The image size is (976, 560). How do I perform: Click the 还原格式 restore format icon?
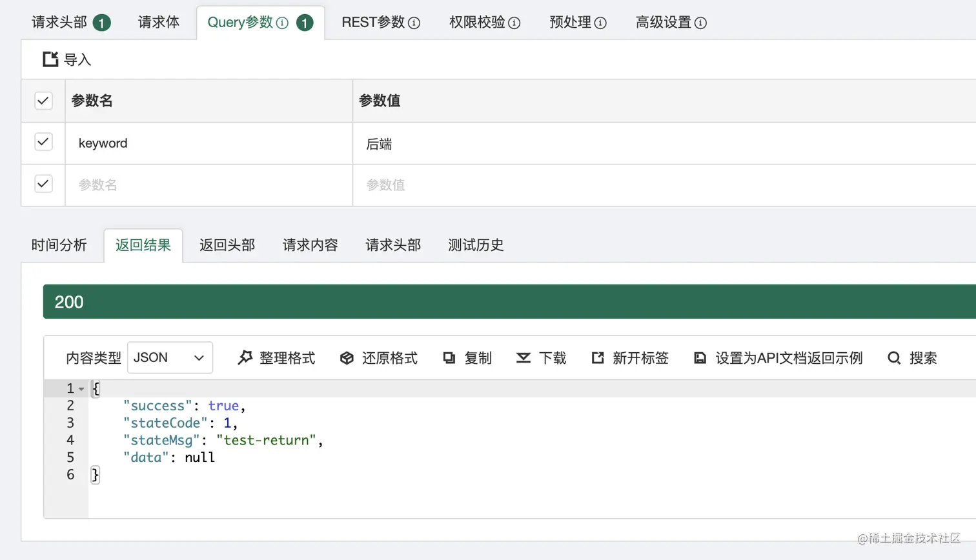pos(347,357)
